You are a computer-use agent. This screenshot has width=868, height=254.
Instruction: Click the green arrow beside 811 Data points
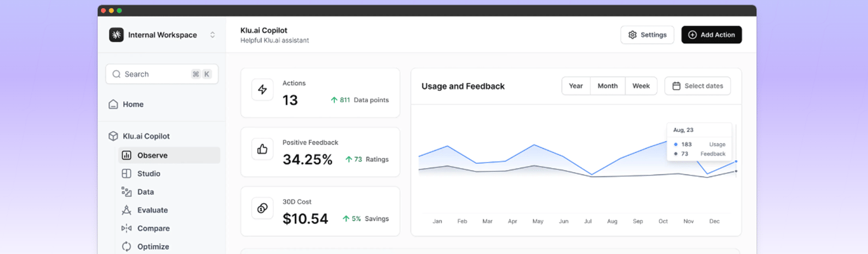(334, 100)
